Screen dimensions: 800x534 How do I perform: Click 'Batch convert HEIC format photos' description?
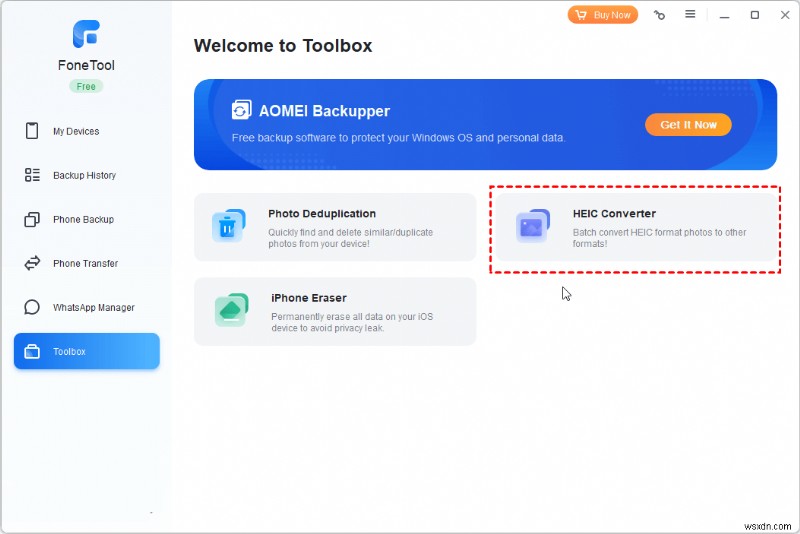tap(659, 238)
